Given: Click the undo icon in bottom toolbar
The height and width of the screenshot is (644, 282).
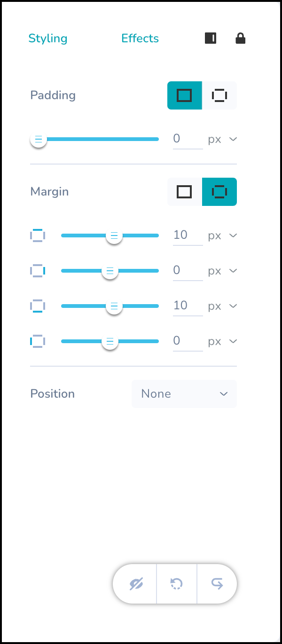Looking at the screenshot, I should (177, 584).
